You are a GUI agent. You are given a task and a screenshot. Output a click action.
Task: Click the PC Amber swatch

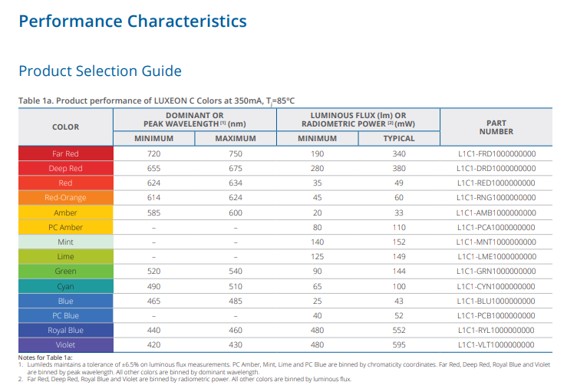tap(65, 228)
